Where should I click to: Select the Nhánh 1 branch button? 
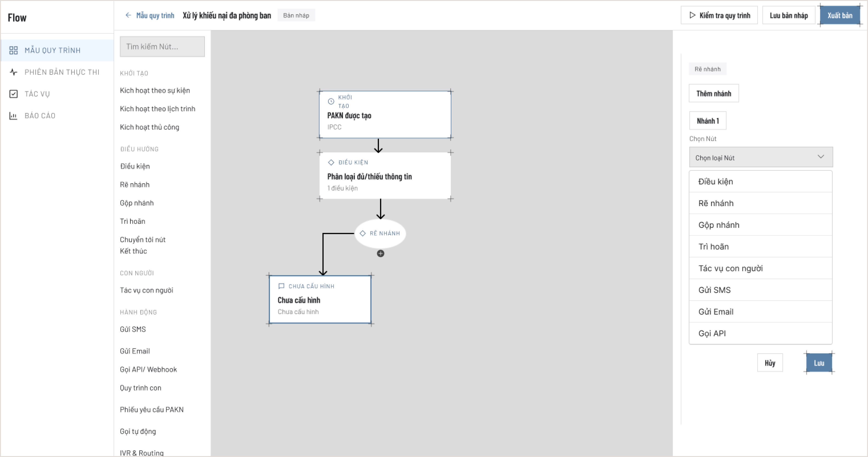[x=708, y=121]
